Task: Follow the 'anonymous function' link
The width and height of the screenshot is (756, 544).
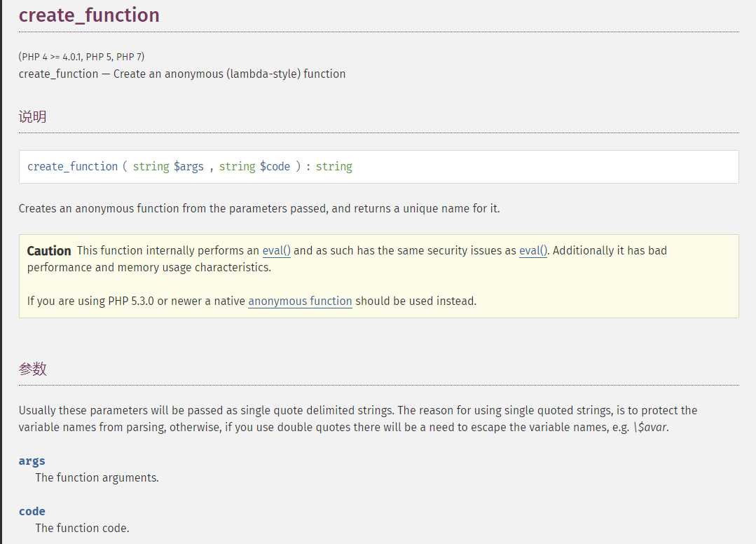Action: click(x=300, y=301)
